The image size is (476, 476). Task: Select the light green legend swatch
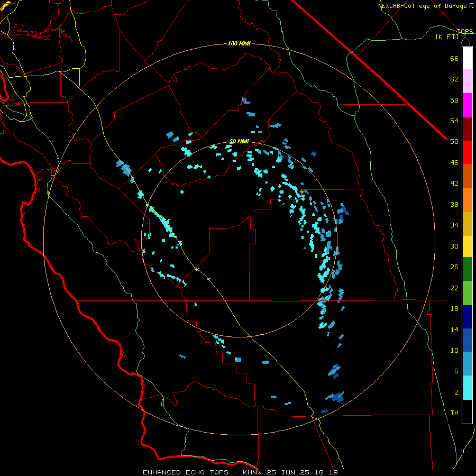467,293
